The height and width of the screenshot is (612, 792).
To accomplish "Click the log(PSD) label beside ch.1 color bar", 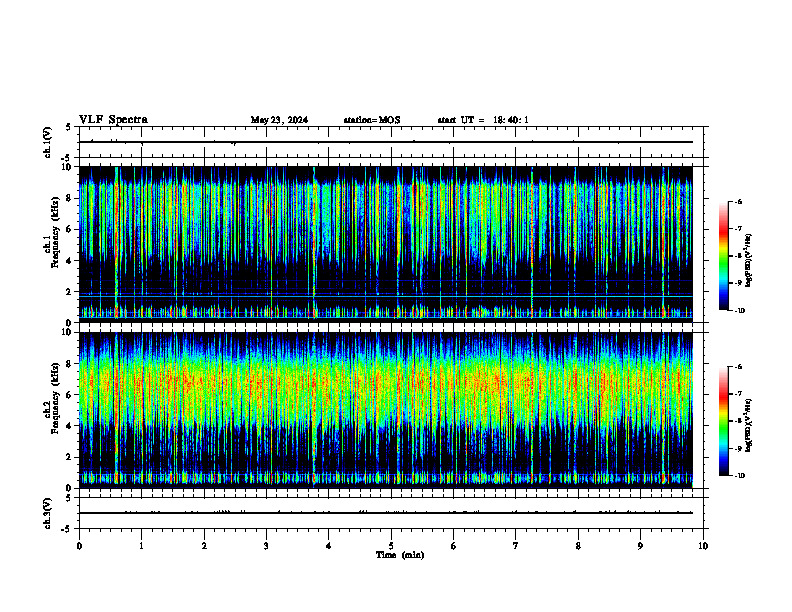I will coord(748,261).
